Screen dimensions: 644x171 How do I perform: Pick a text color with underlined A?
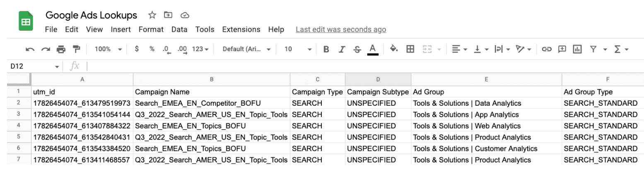373,49
